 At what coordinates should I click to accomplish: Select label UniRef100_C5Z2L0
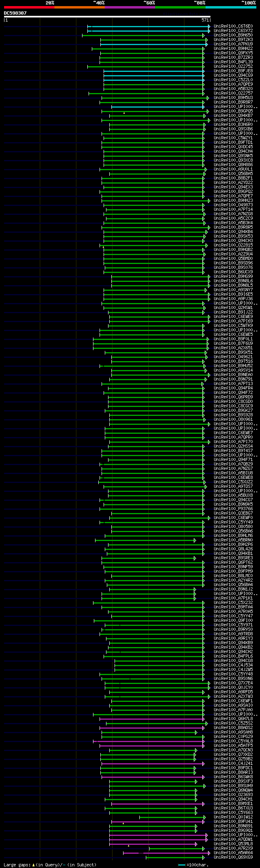click(x=233, y=80)
